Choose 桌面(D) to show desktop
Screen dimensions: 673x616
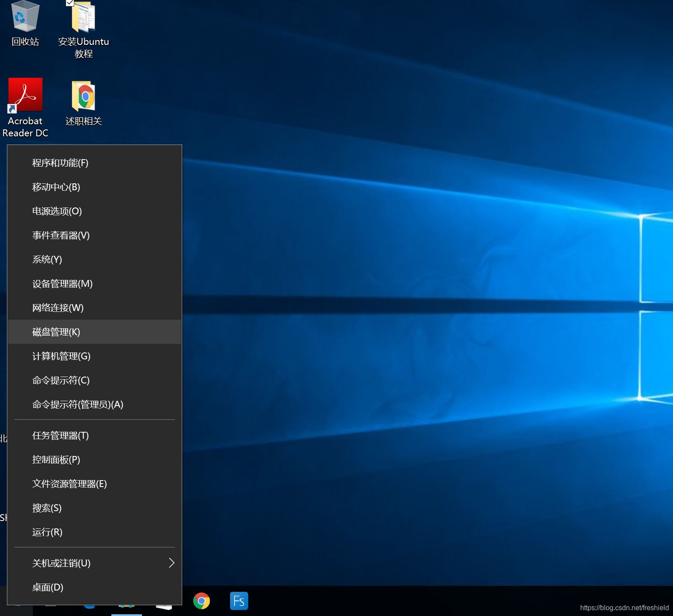[x=95, y=587]
